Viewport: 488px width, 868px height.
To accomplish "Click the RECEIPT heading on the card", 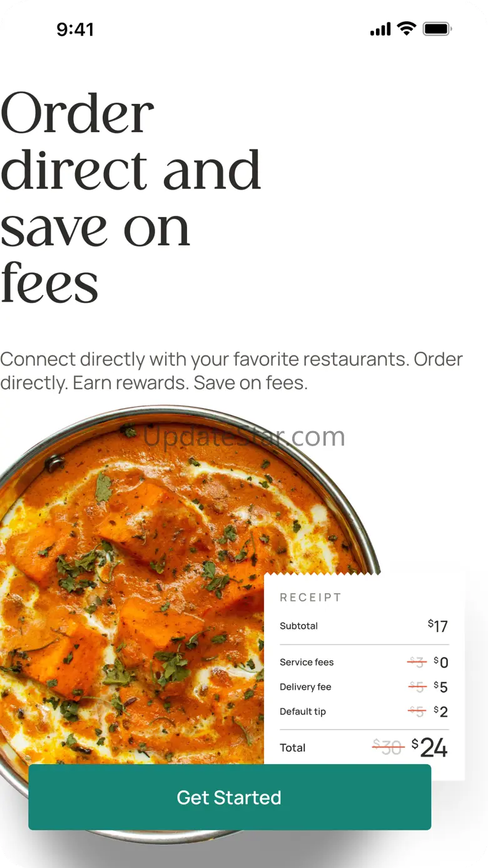I will (x=310, y=598).
